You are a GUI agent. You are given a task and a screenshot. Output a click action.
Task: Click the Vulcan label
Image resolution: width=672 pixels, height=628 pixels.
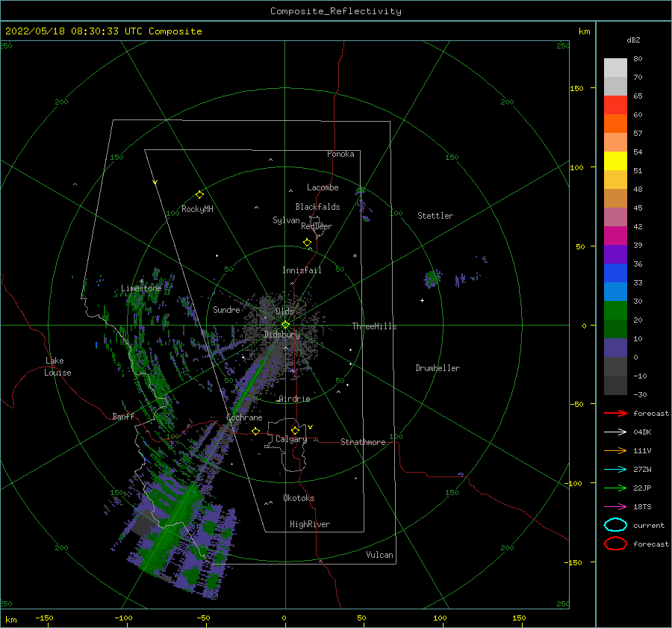coord(380,555)
